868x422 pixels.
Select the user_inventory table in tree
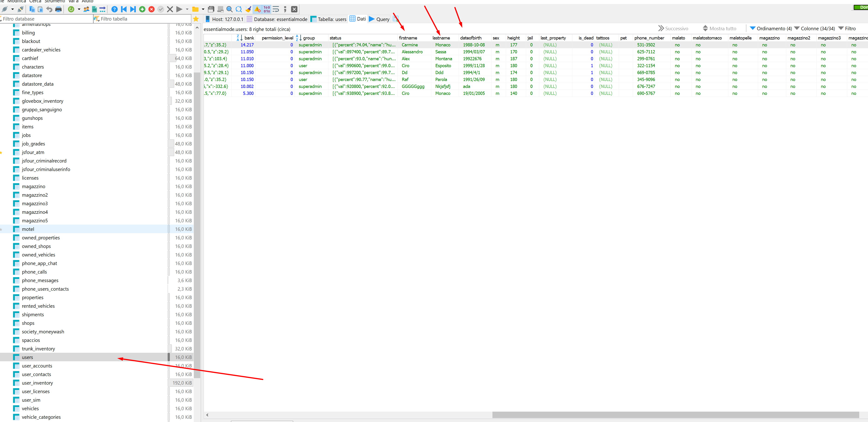(37, 383)
